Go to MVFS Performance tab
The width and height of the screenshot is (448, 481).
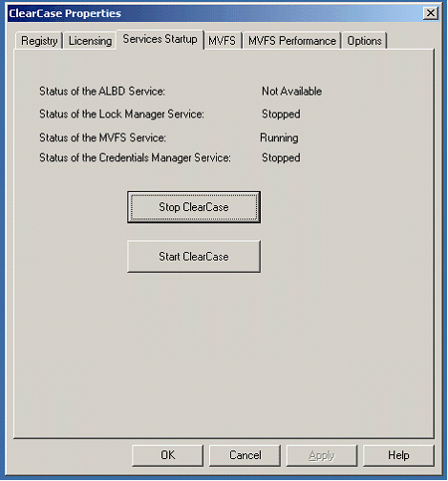(292, 41)
